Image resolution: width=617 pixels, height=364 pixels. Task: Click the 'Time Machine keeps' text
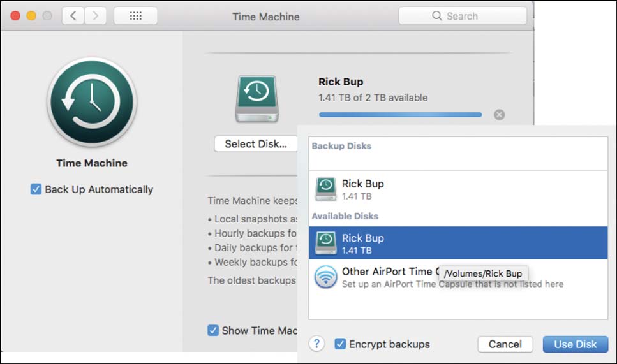pyautogui.click(x=252, y=201)
